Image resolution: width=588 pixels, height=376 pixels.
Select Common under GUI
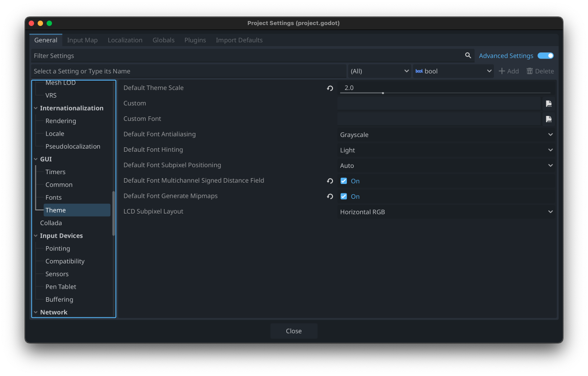[59, 185]
